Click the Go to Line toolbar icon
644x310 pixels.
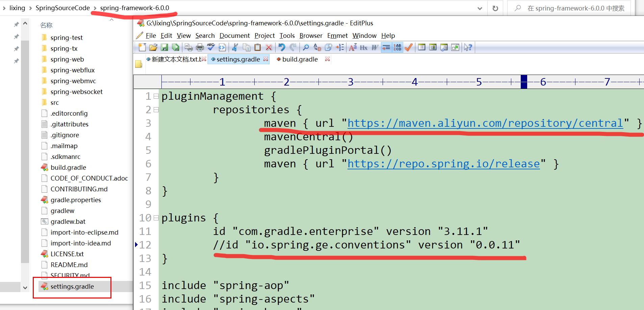[x=340, y=47]
